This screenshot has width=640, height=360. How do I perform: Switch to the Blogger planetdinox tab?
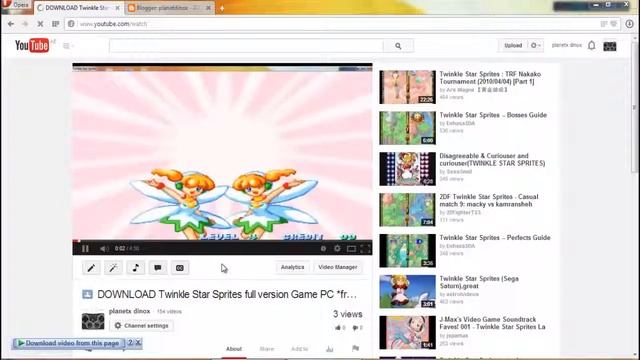click(170, 8)
